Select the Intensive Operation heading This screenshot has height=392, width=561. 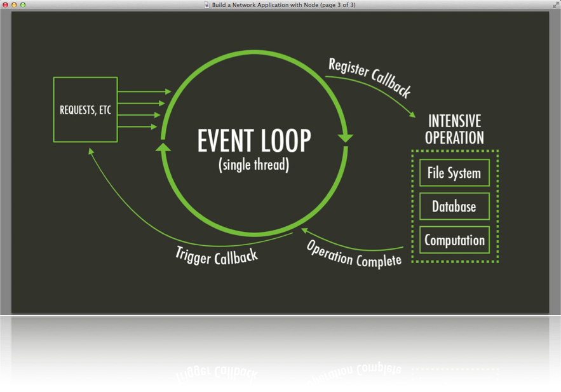coord(454,129)
